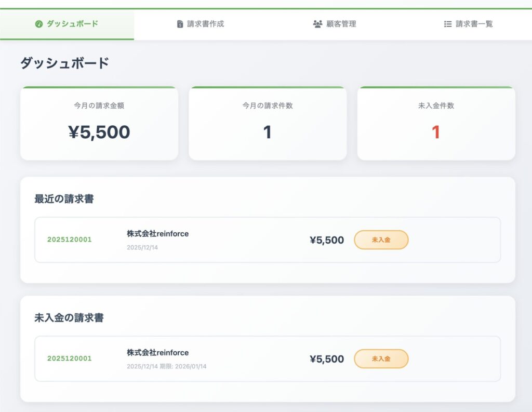Click the 未入金 status badge in 最近の請求書
The image size is (532, 412).
[381, 240]
